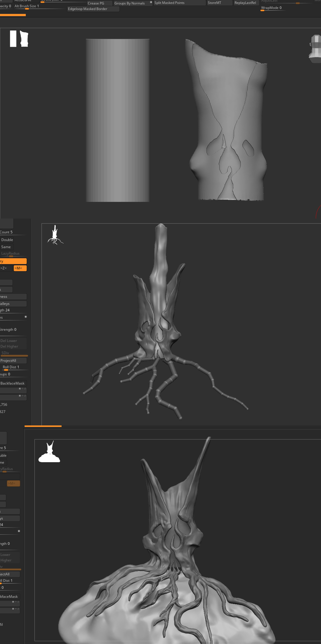The height and width of the screenshot is (644, 321).
Task: Click the Crease PG button
Action: (x=100, y=3)
